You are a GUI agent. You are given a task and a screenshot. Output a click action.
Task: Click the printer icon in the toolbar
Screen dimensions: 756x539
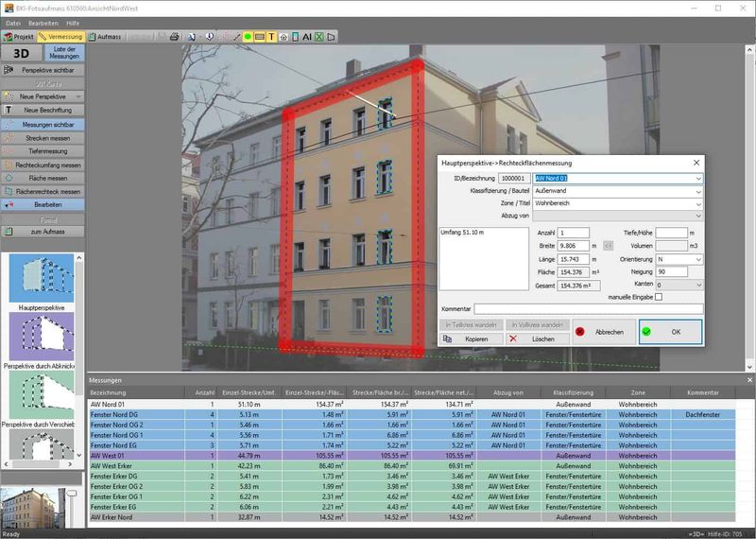point(174,37)
